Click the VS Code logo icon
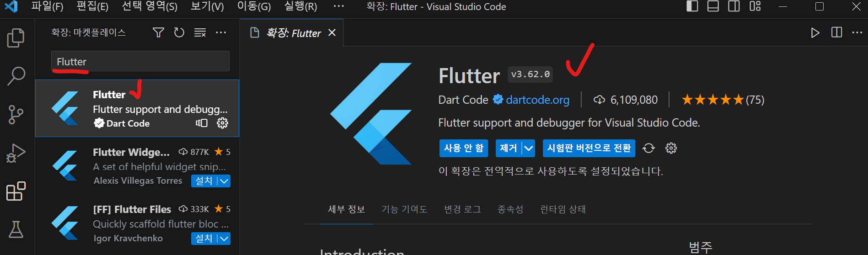 [x=11, y=6]
